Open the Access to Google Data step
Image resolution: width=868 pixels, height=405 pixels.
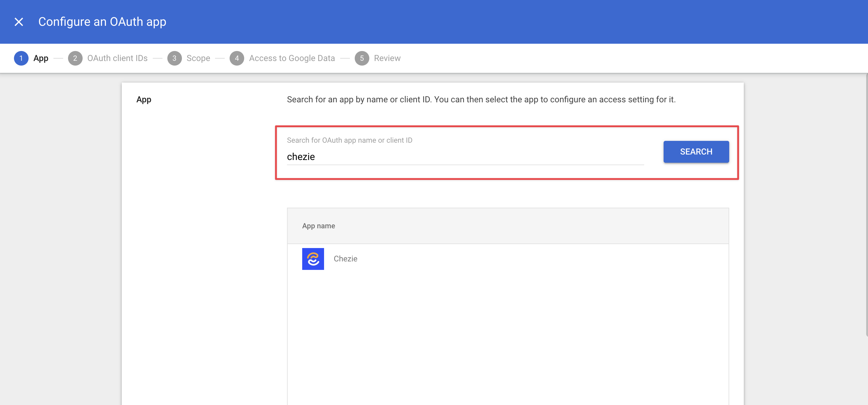pos(292,58)
